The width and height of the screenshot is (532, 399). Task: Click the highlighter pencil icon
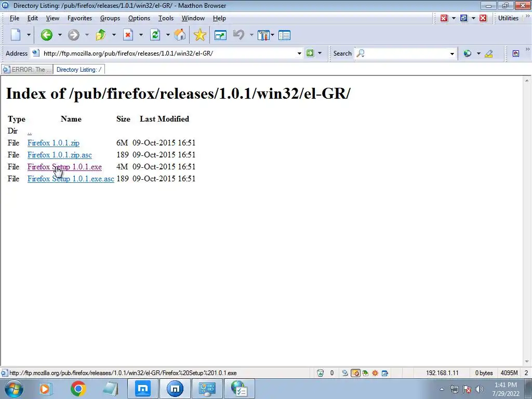pos(488,54)
